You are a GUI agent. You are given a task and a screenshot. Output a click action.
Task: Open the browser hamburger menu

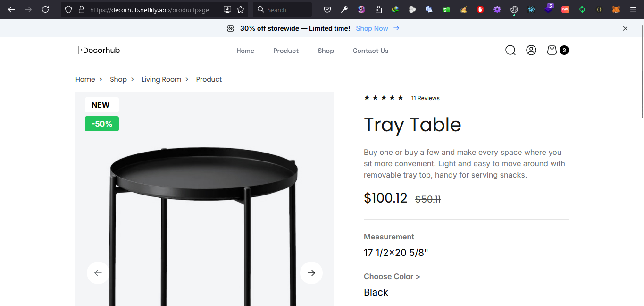(x=633, y=9)
